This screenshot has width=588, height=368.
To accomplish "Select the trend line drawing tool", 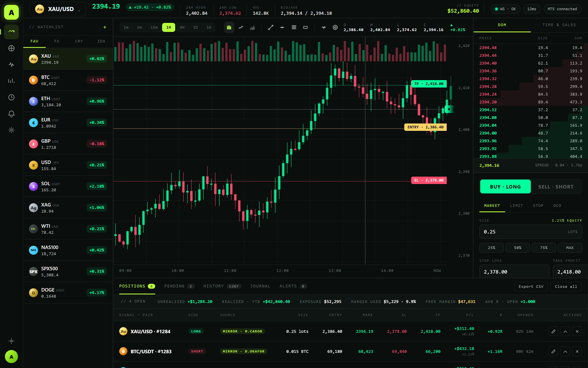I will (271, 28).
